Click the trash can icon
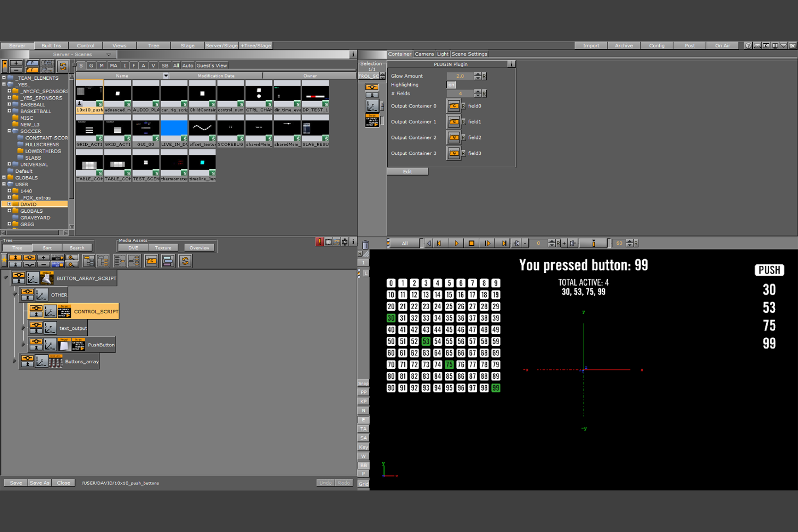This screenshot has height=532, width=798. pos(365,245)
